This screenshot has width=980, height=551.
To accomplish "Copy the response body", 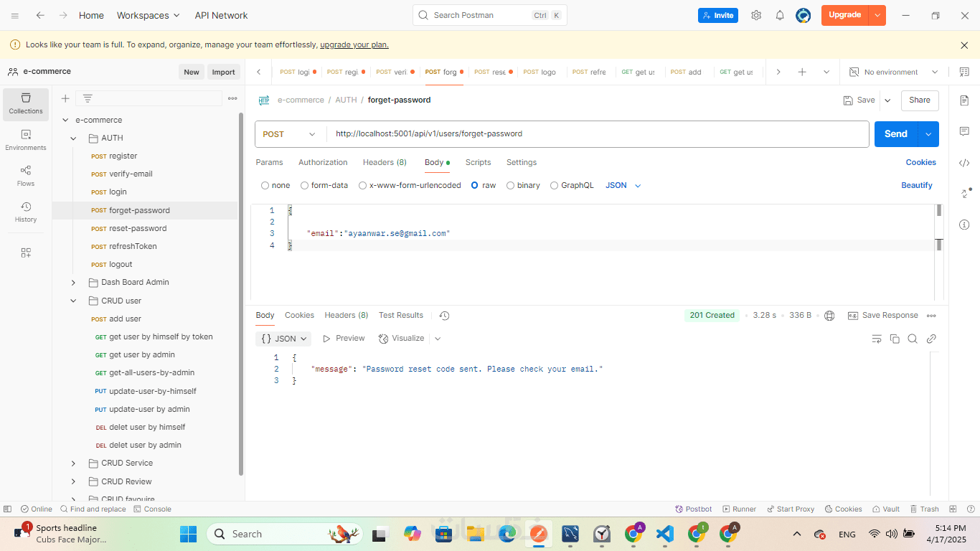I will click(895, 339).
